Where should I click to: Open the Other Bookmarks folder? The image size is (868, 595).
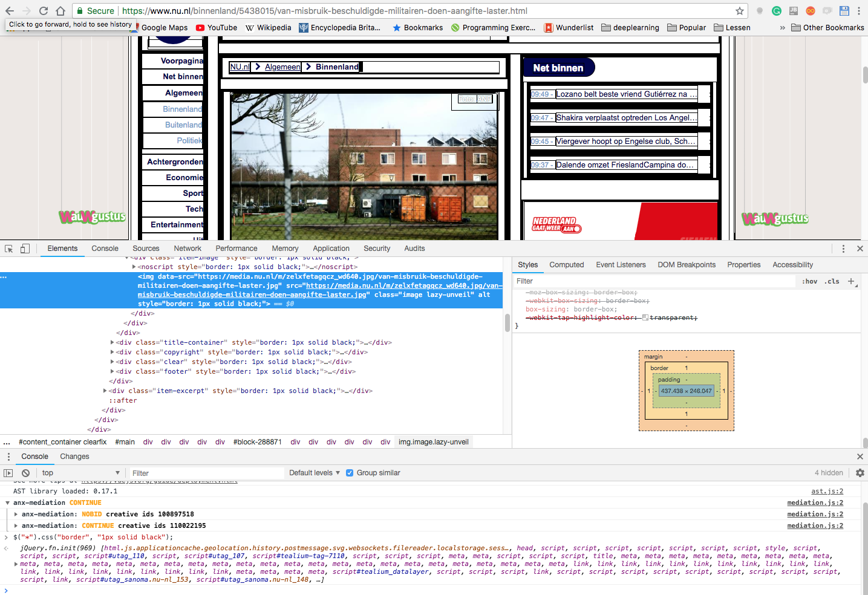coord(827,28)
